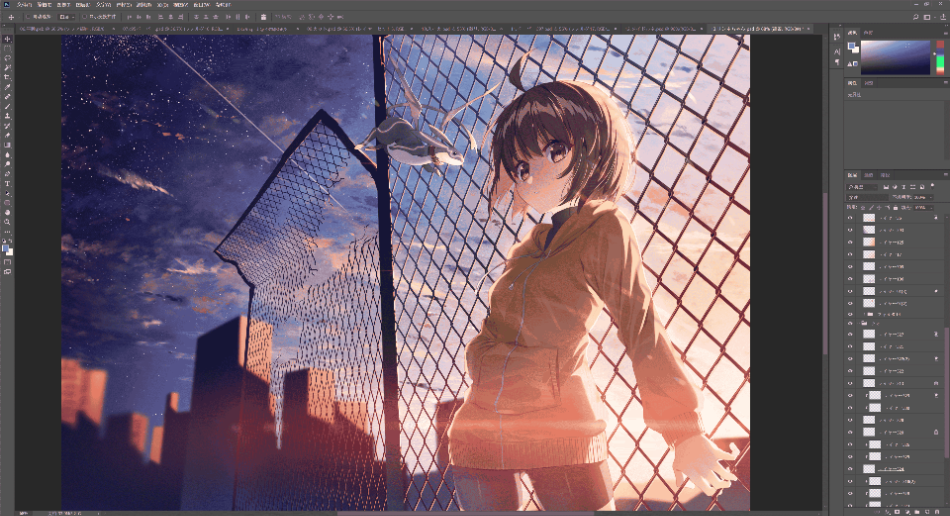Select the Horizontal Type tool

click(7, 184)
